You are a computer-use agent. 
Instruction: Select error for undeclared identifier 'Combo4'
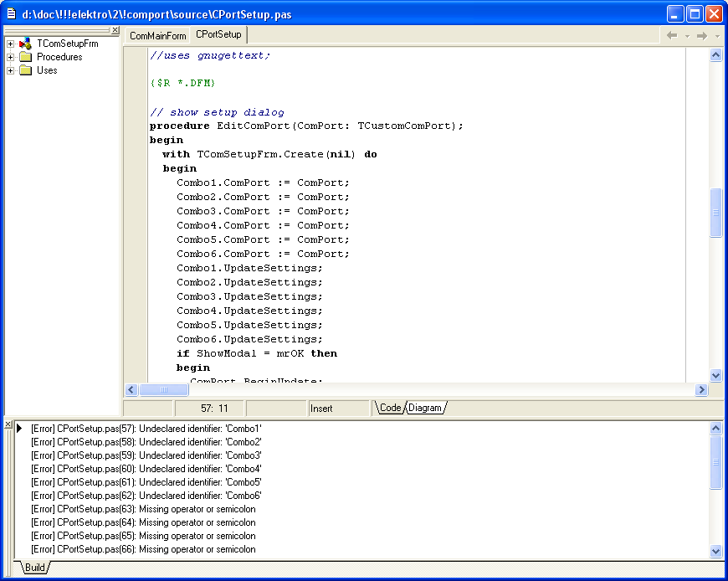click(146, 469)
